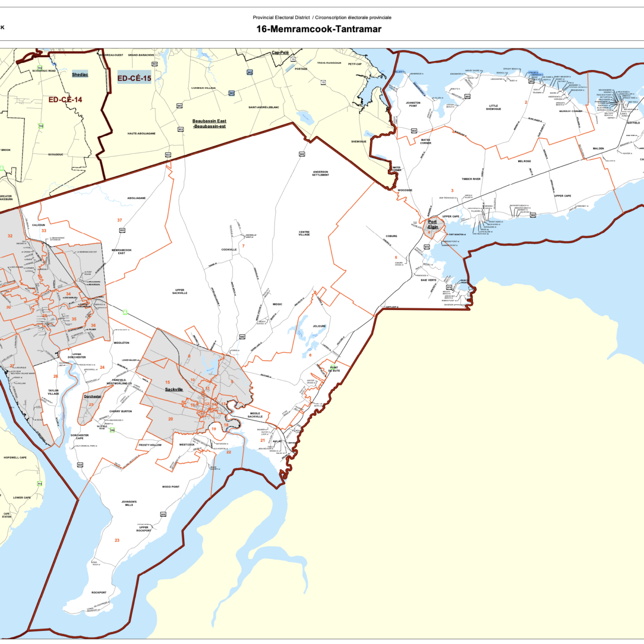Select the ED-CÉ-15 district label

pyautogui.click(x=134, y=78)
